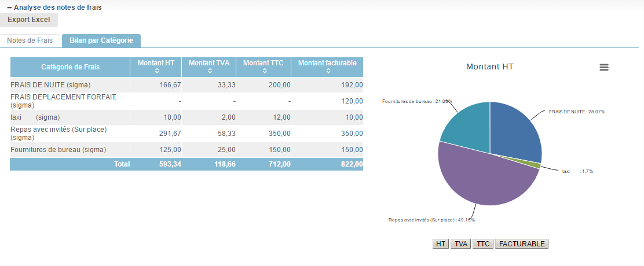Sort by Montant TTC column arrows
The width and height of the screenshot is (644, 266).
264,71
